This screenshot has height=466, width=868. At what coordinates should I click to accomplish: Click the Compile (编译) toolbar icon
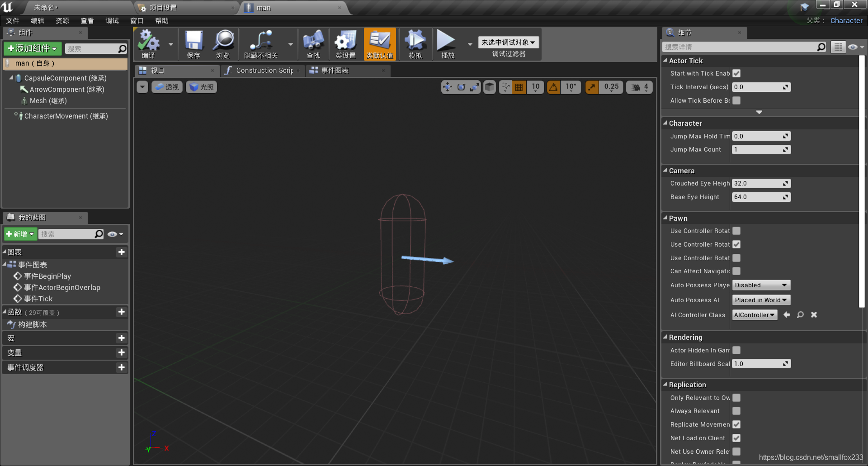[149, 44]
